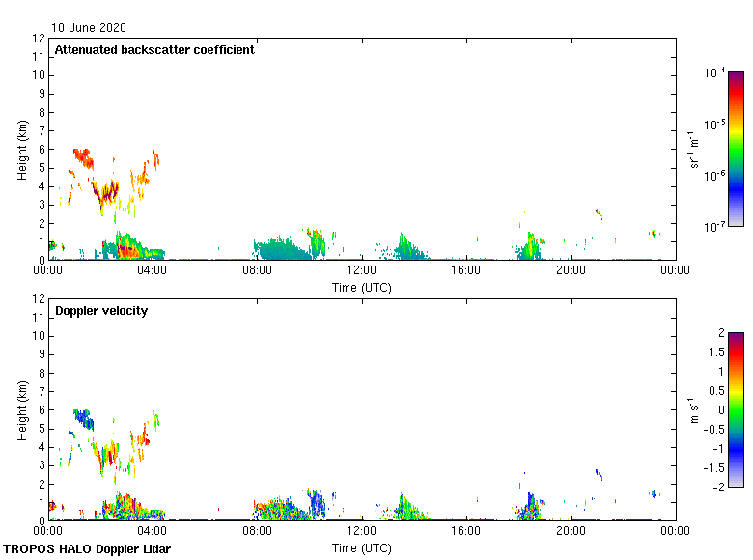Screen dimensions: 753x560
Task: Click the "m s⁻¹" unit label
Action: [694, 409]
